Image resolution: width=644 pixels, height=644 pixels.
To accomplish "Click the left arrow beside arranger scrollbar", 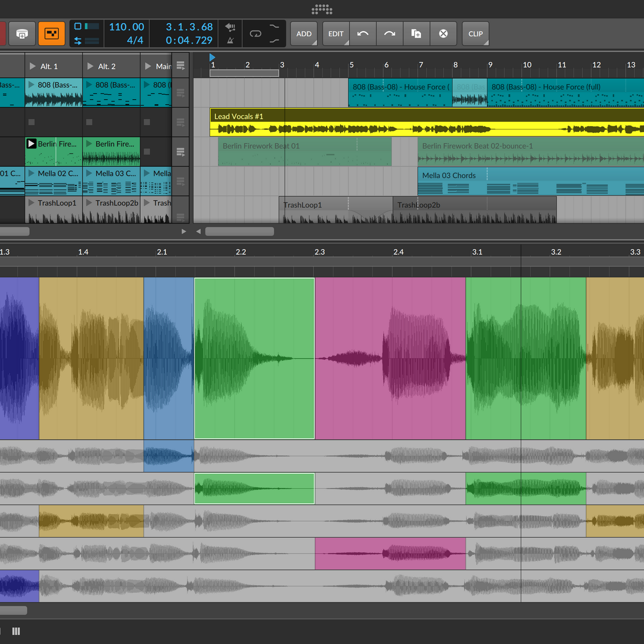I will click(x=198, y=231).
